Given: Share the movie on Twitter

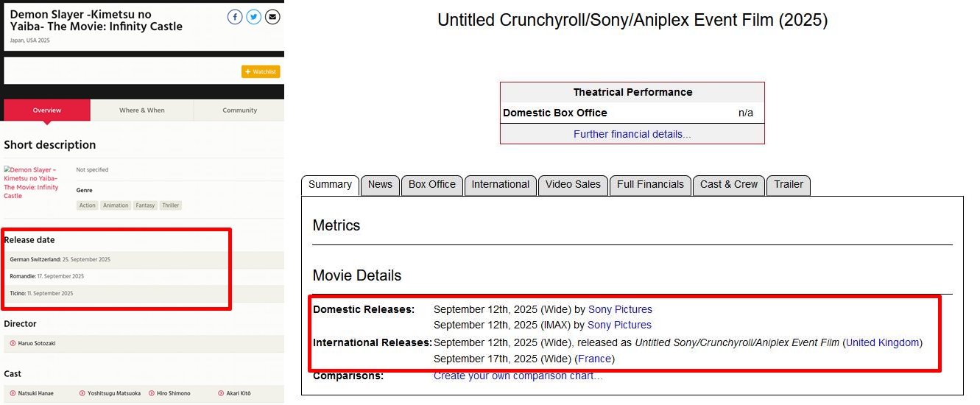Looking at the screenshot, I should 254,17.
